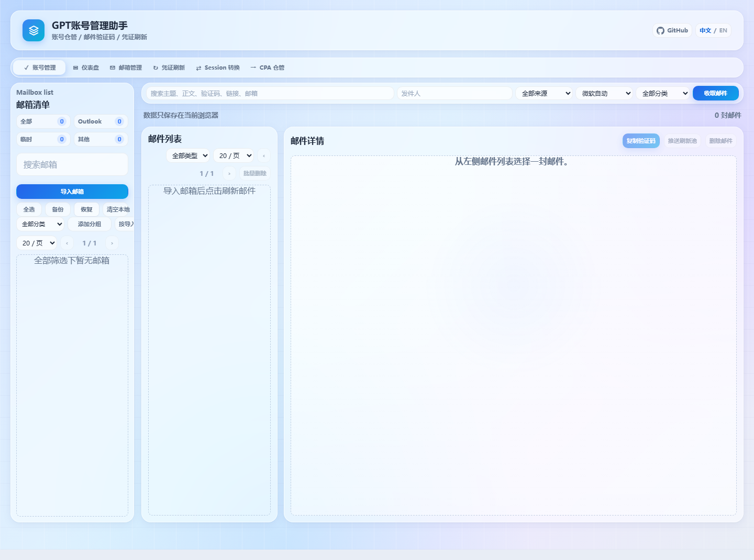Click the 清空本地 button
This screenshot has width=754, height=560.
118,209
